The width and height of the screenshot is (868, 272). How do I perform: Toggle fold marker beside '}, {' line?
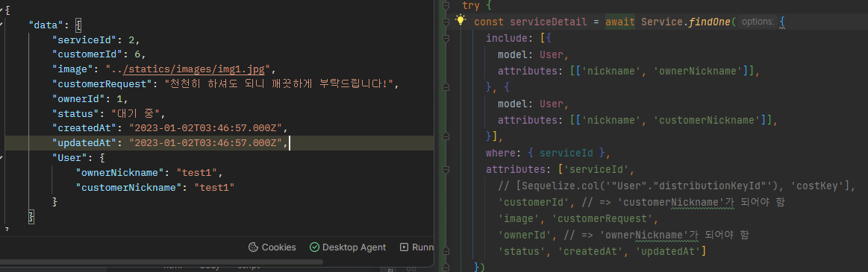pyautogui.click(x=446, y=86)
